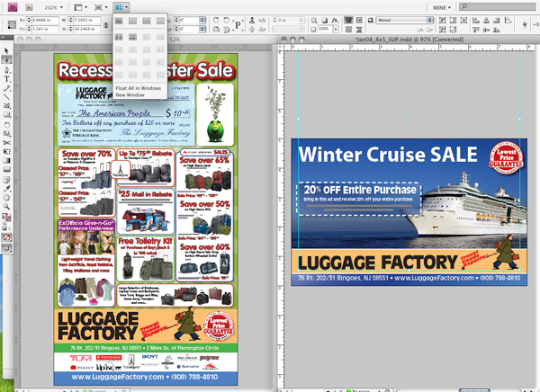The height and width of the screenshot is (392, 540).
Task: Open Adobe Bridge from application bar
Action: tap(28, 5)
